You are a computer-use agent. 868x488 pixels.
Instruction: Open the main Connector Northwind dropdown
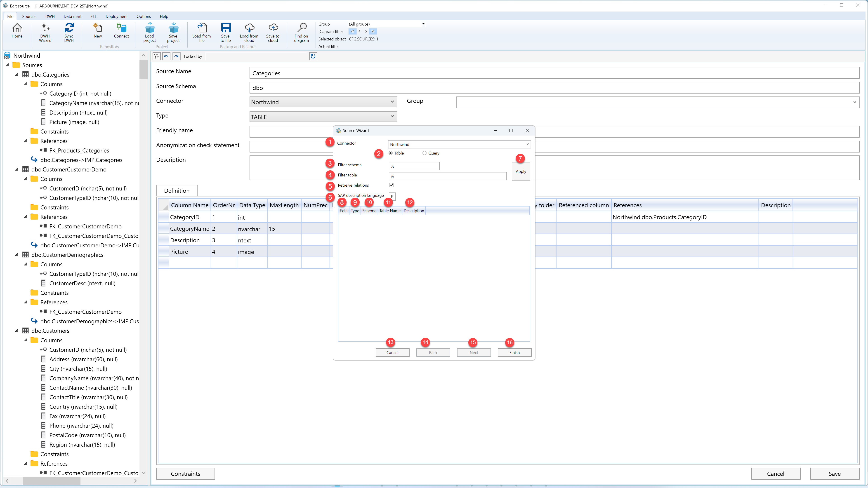(392, 102)
